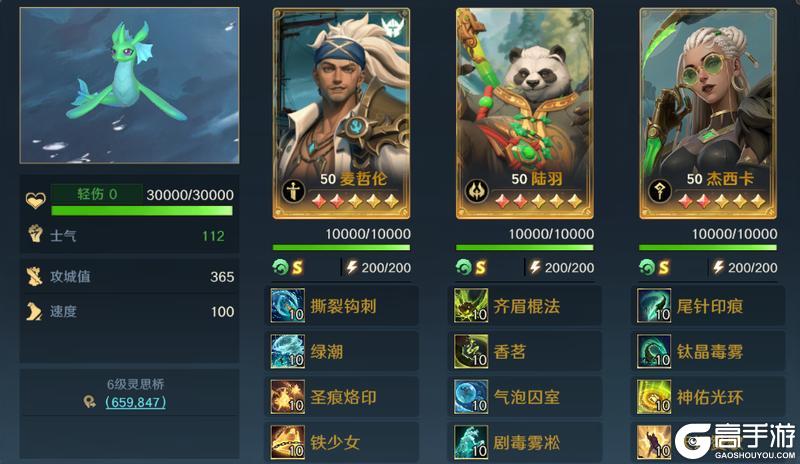Tap the 攻城值 365 stat row
Viewport: 800px width, 464px height.
(x=130, y=277)
